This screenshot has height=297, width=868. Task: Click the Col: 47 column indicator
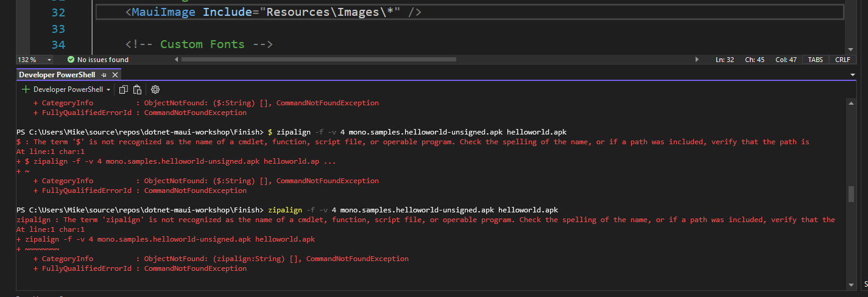pyautogui.click(x=786, y=60)
